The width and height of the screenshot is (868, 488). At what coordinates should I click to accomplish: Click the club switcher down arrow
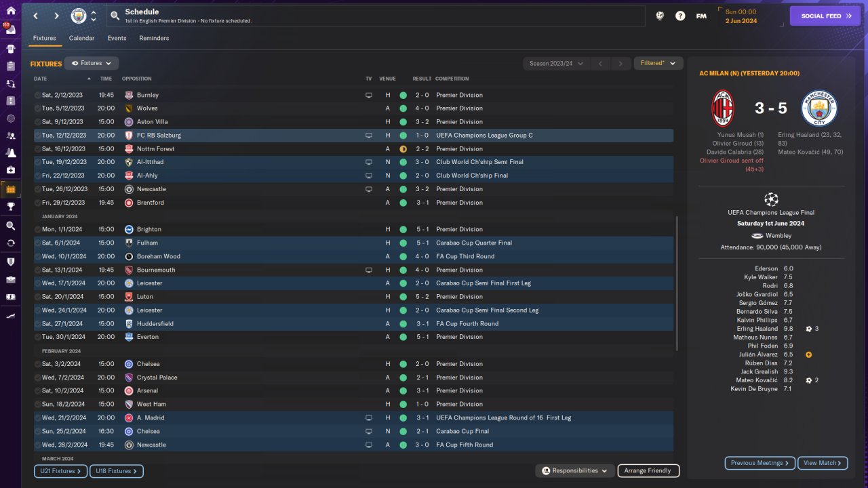click(x=94, y=20)
